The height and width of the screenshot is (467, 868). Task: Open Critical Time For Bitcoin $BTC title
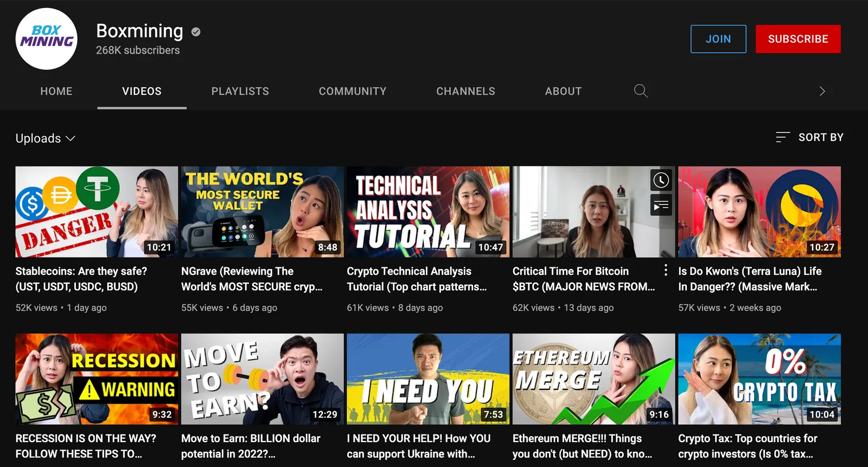(584, 279)
